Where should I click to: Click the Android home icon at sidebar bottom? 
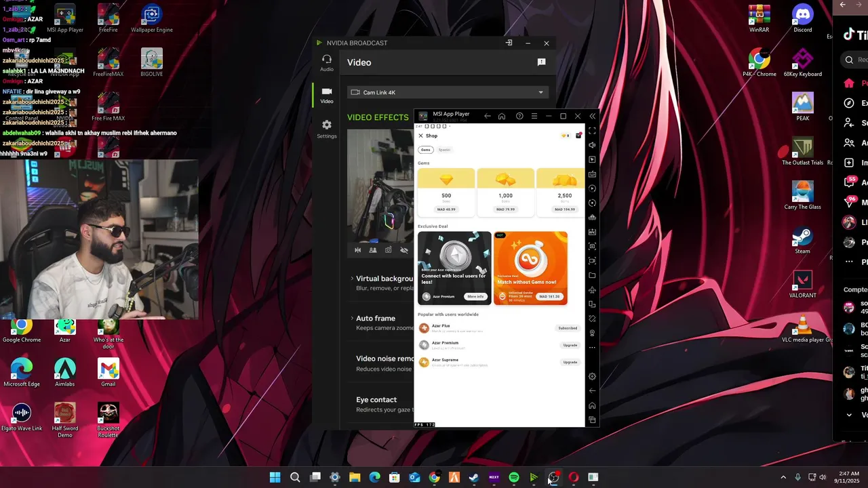[592, 405]
